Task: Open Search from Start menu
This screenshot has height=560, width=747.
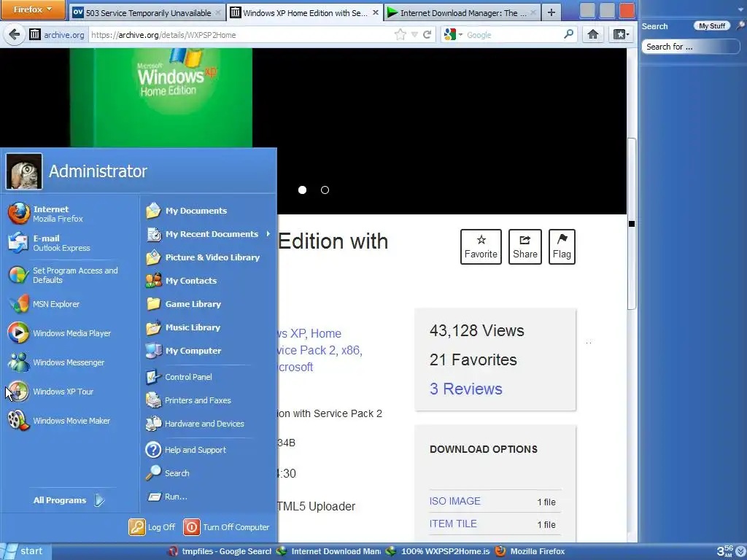Action: click(x=168, y=472)
